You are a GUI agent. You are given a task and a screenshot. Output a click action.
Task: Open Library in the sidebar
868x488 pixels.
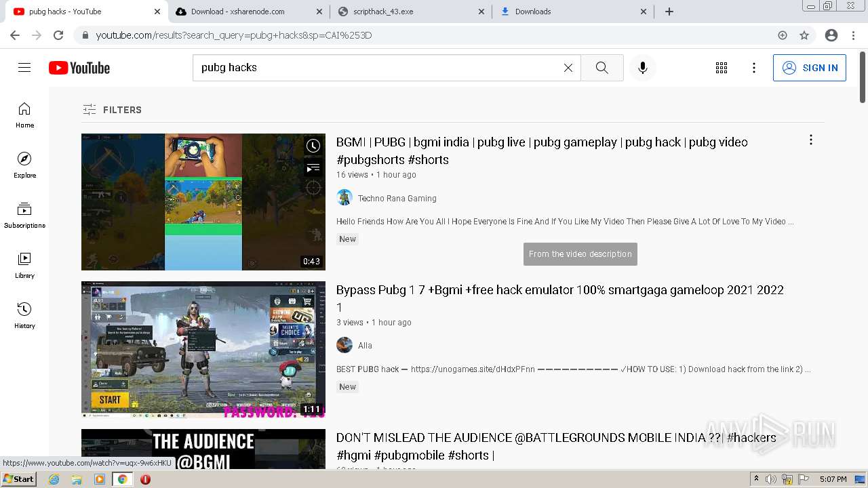click(x=24, y=266)
